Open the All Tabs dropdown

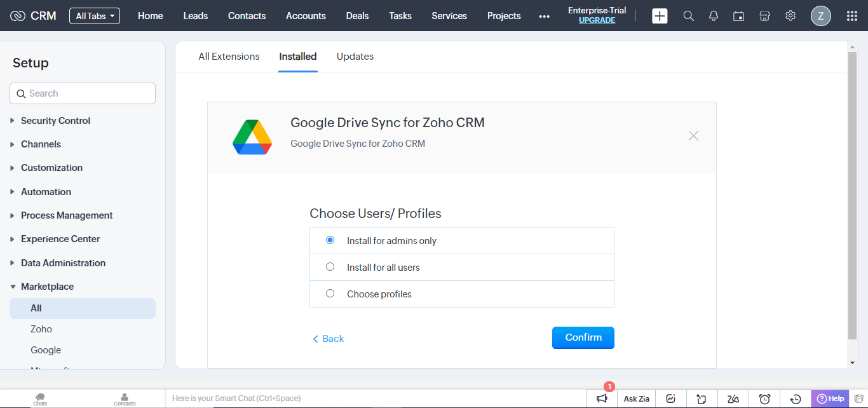click(95, 16)
